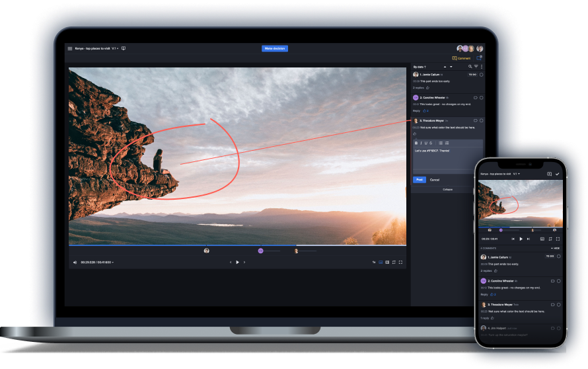Image resolution: width=588 pixels, height=369 pixels.
Task: Mark Jamie Callum's comment as resolved
Action: point(481,75)
